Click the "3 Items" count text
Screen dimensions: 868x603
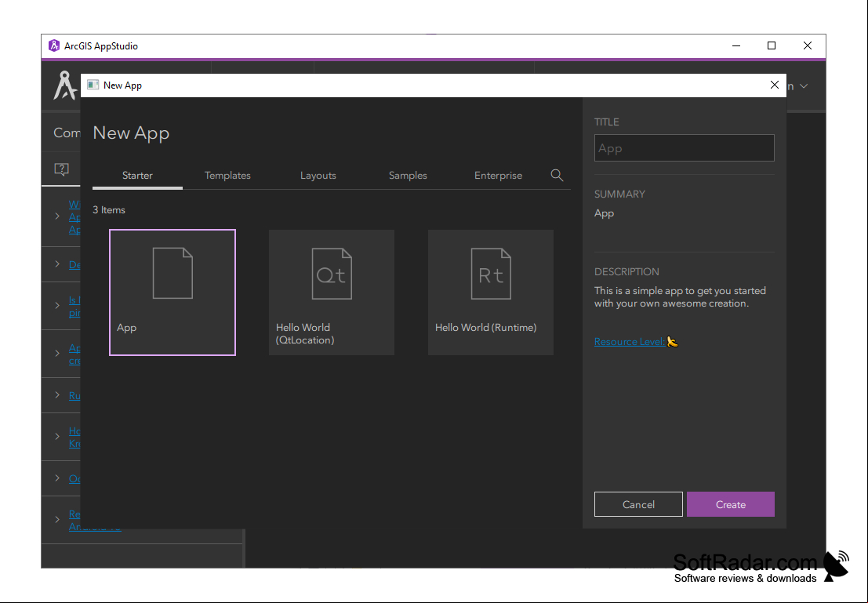point(109,210)
